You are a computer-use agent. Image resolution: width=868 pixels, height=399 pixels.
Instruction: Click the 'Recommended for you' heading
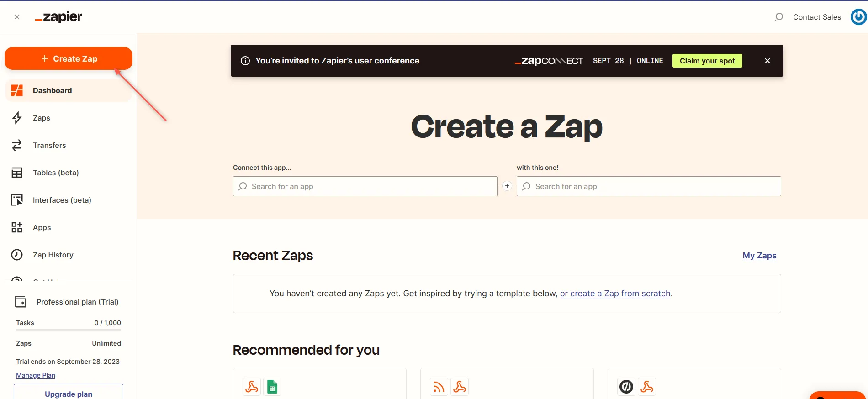coord(306,350)
